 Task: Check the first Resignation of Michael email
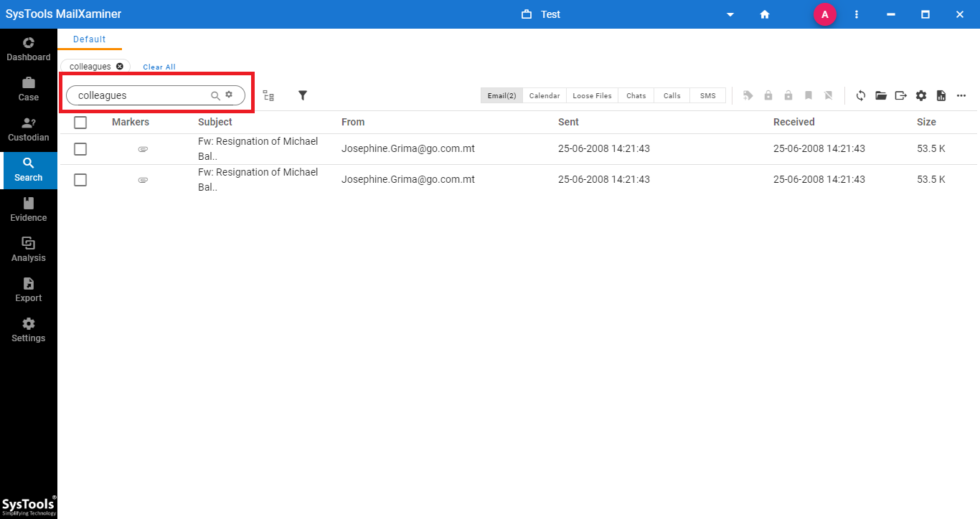(80, 149)
